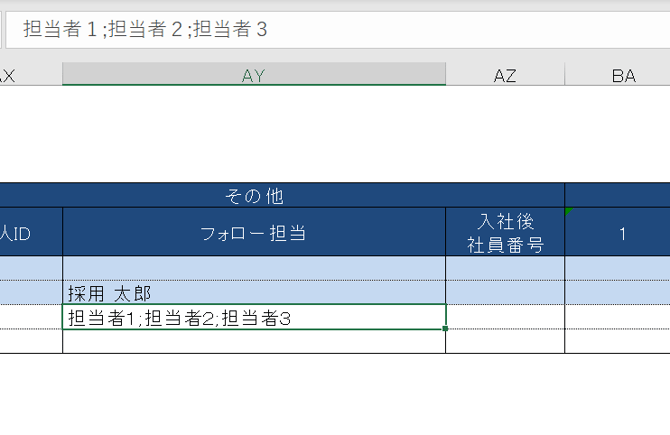The height and width of the screenshot is (435, 670).
Task: Click the green error indicator triangle in column BA
Action: click(x=570, y=212)
